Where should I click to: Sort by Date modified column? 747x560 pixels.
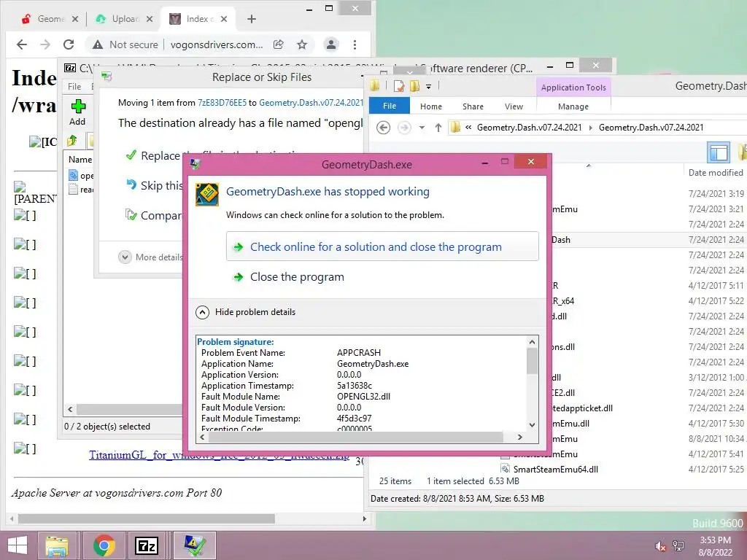[715, 172]
